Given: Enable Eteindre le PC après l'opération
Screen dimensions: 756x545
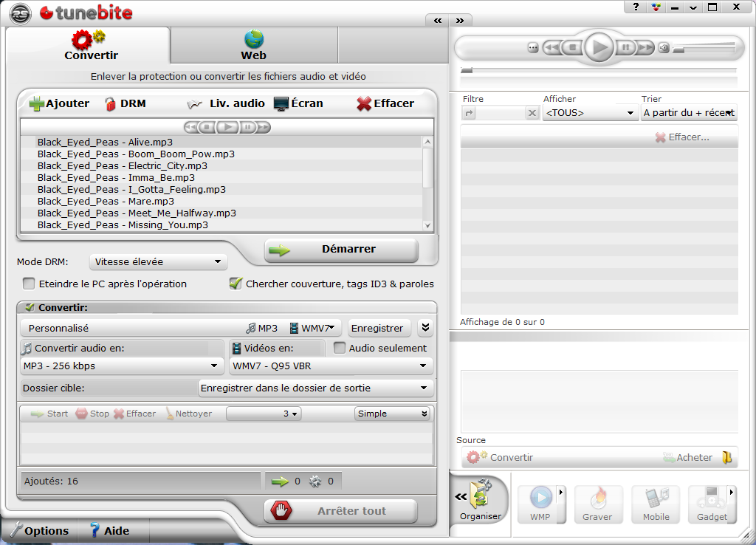Looking at the screenshot, I should point(29,284).
